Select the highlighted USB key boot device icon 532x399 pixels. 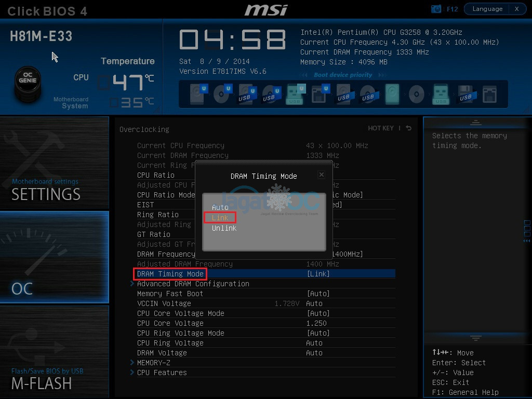pos(295,94)
